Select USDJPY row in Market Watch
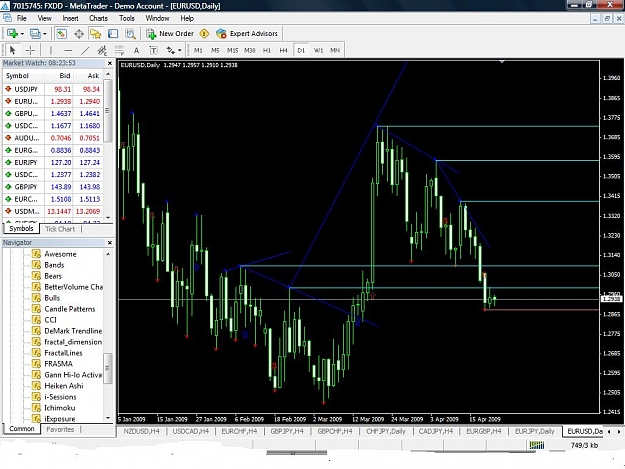 [x=53, y=89]
